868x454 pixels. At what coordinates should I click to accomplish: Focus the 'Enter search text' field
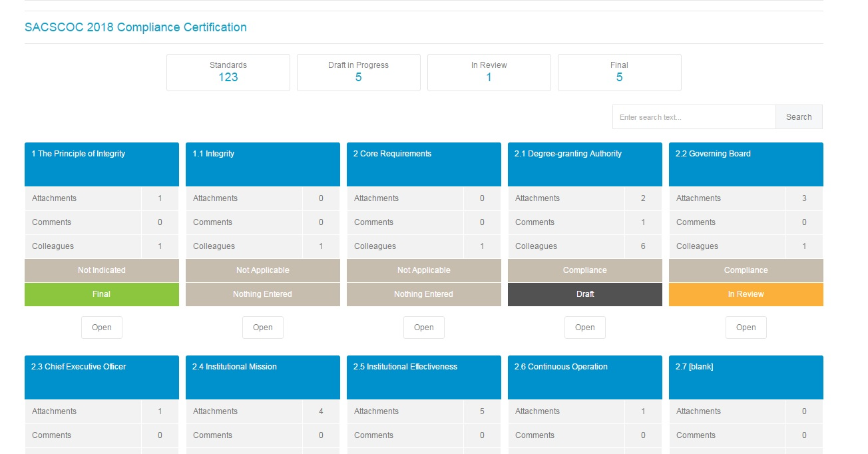click(694, 117)
